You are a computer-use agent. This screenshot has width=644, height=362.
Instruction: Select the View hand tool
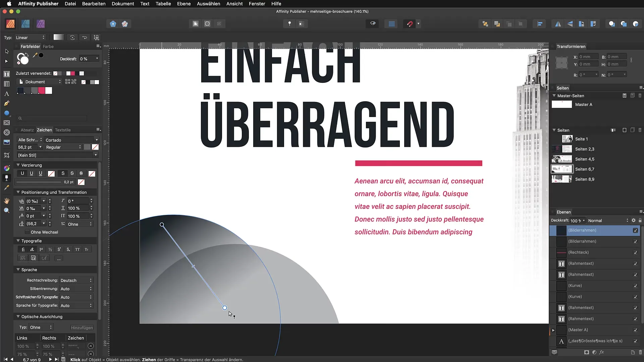point(7,201)
